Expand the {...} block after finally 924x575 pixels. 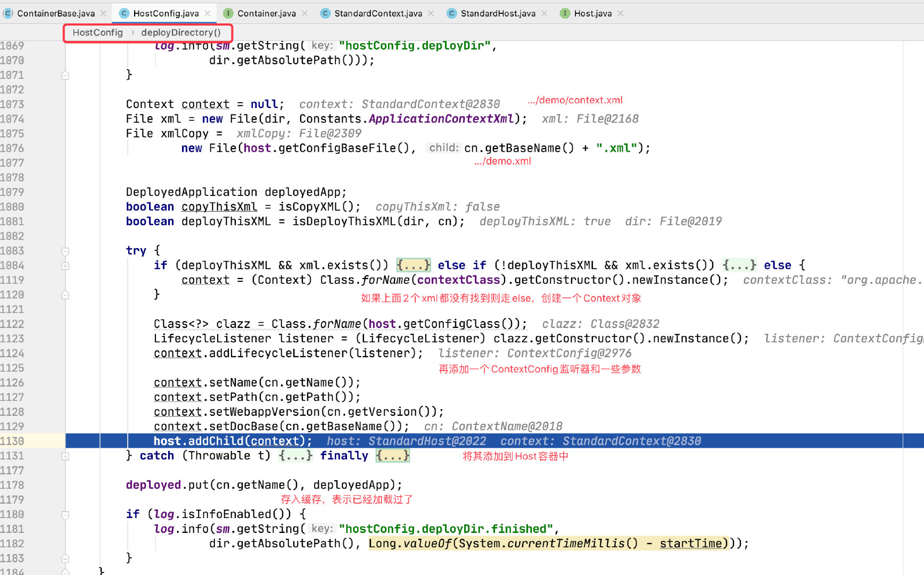(x=392, y=456)
